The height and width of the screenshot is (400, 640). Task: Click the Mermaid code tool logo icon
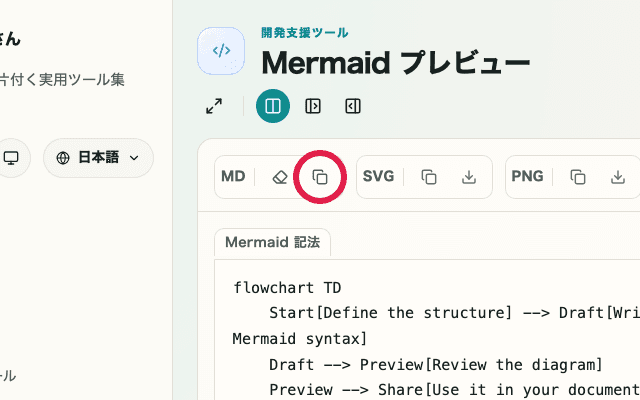pyautogui.click(x=221, y=51)
